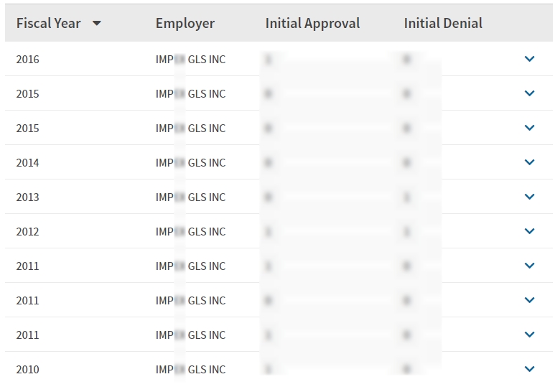
Task: Select the 2013 fiscal year cell
Action: click(x=28, y=197)
